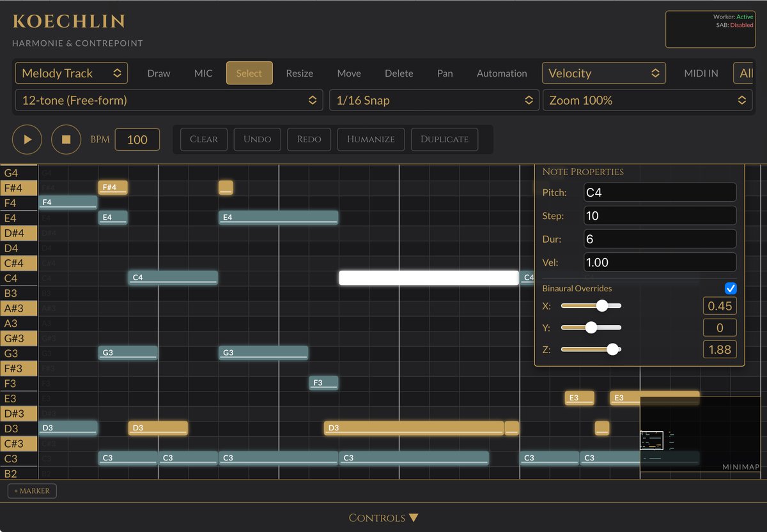
Task: Open the Automation mode
Action: click(502, 73)
